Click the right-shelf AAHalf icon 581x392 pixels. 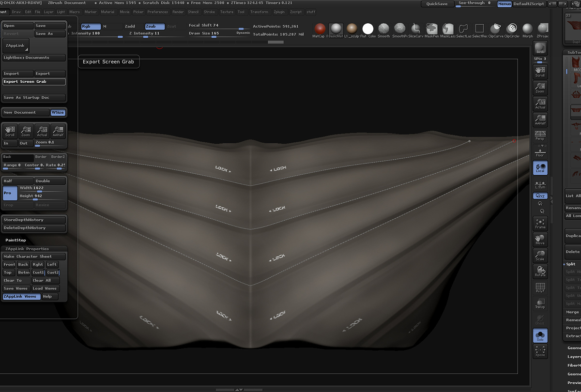click(540, 120)
